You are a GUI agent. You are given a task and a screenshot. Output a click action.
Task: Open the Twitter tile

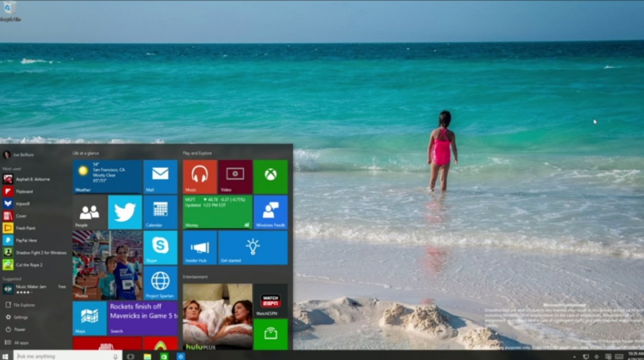[x=125, y=212]
